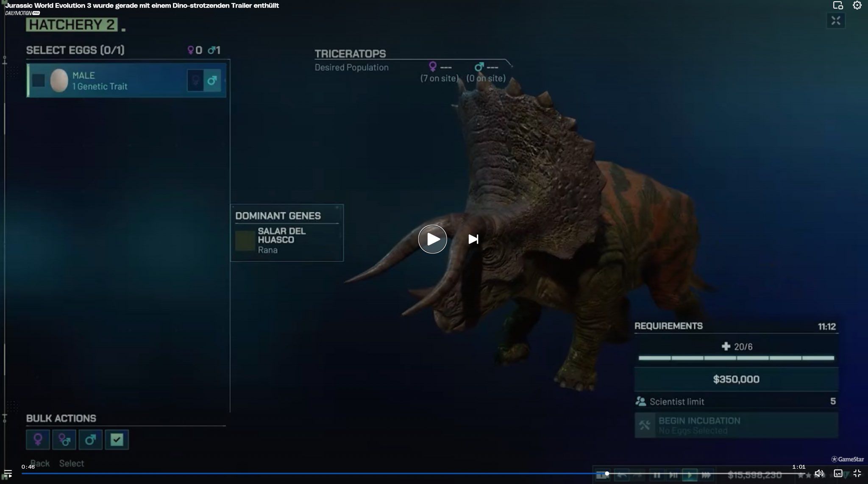
Task: Open picture-in-picture cast icon
Action: coord(838,5)
